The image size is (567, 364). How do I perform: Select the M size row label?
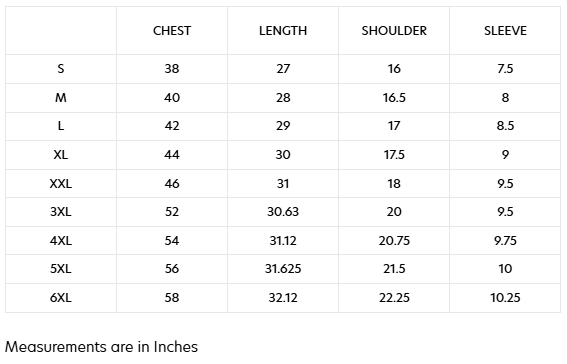click(x=61, y=98)
